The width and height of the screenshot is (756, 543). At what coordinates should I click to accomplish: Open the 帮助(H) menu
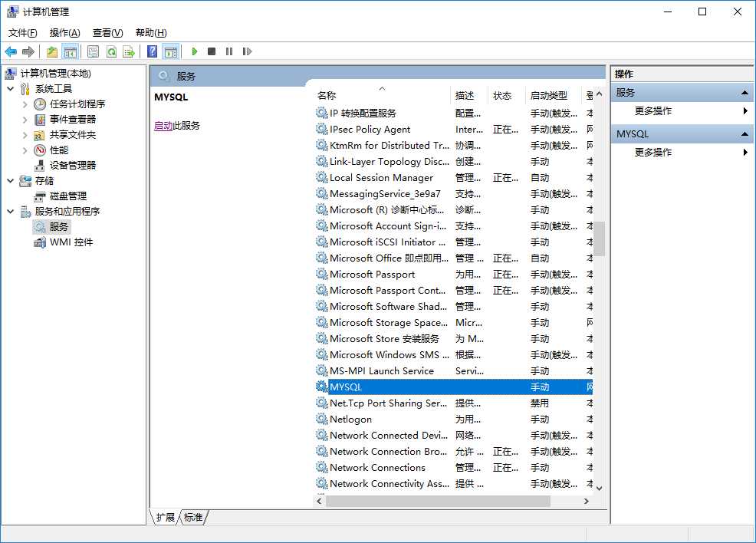[151, 33]
